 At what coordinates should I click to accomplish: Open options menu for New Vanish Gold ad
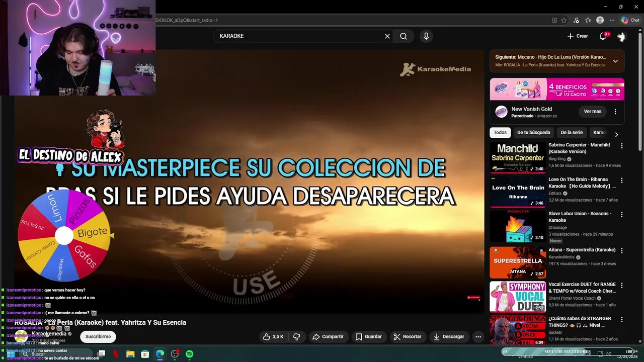[x=615, y=112]
